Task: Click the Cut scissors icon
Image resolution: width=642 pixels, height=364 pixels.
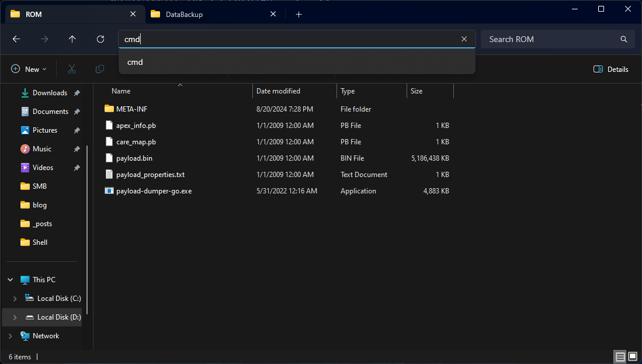Action: 72,69
